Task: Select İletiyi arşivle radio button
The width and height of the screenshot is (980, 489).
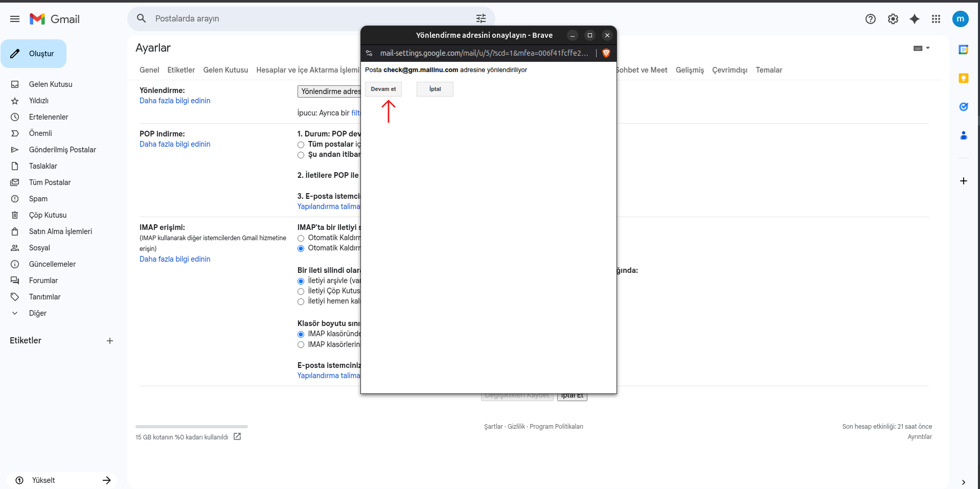Action: [301, 281]
